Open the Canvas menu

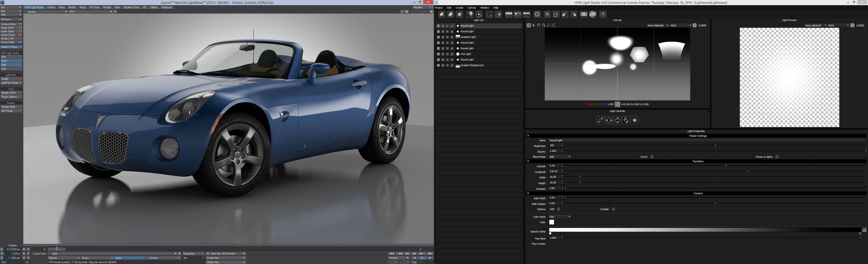click(472, 8)
